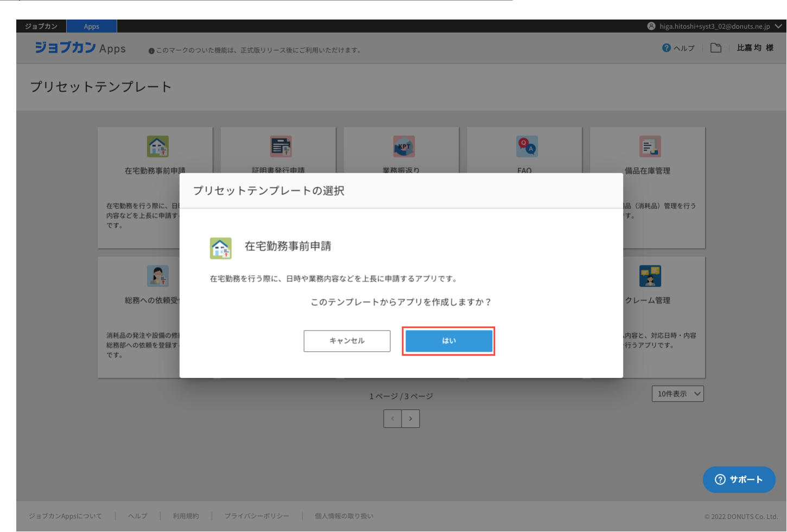This screenshot has width=787, height=532.
Task: Click the 在宅勤務事前申請 house icon in dialog
Action: [221, 248]
